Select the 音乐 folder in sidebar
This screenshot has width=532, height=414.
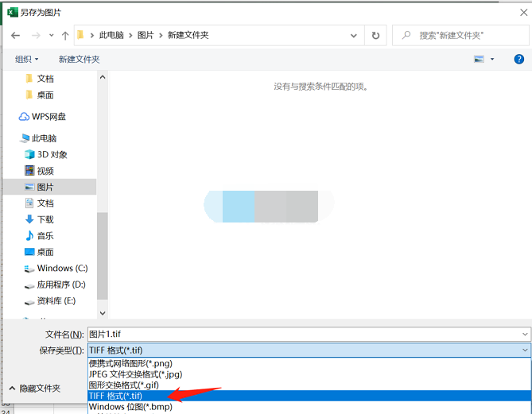[45, 236]
